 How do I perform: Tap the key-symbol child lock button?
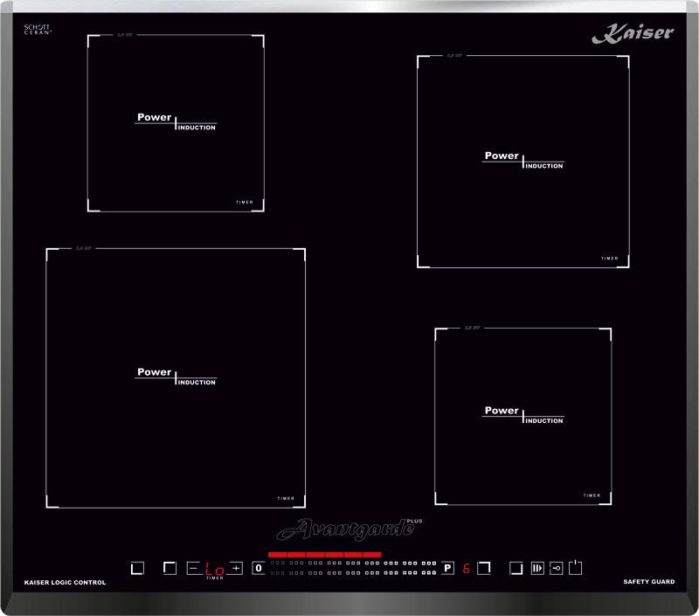[556, 568]
